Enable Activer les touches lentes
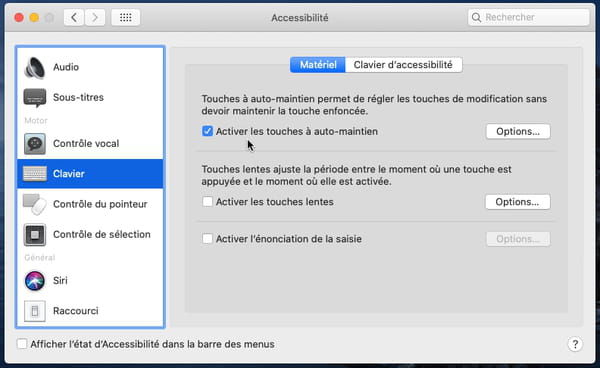The width and height of the screenshot is (600, 368). [x=207, y=202]
